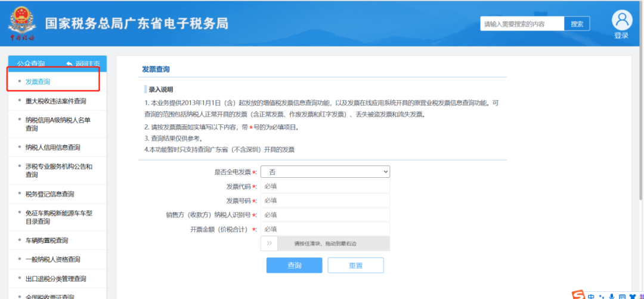Click the 查询 submit button
The height and width of the screenshot is (299, 644).
tap(294, 265)
